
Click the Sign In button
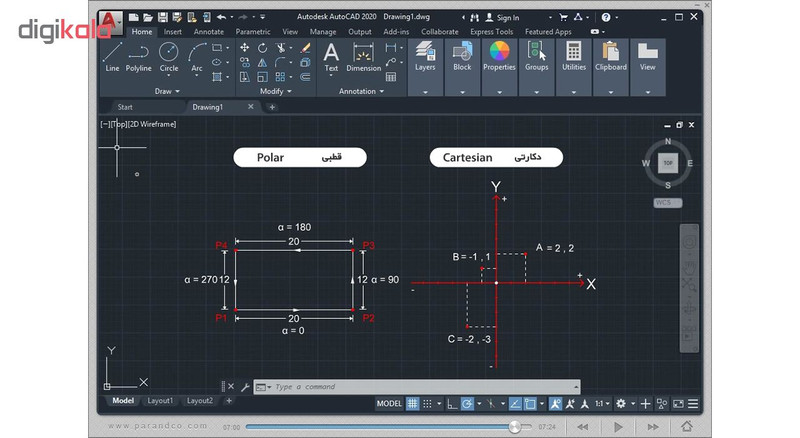502,17
